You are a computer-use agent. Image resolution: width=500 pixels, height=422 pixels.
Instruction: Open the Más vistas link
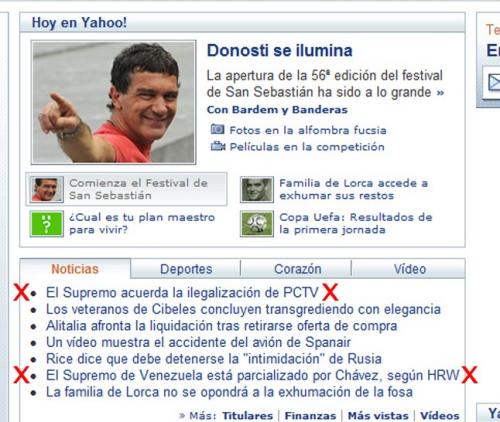(x=378, y=416)
